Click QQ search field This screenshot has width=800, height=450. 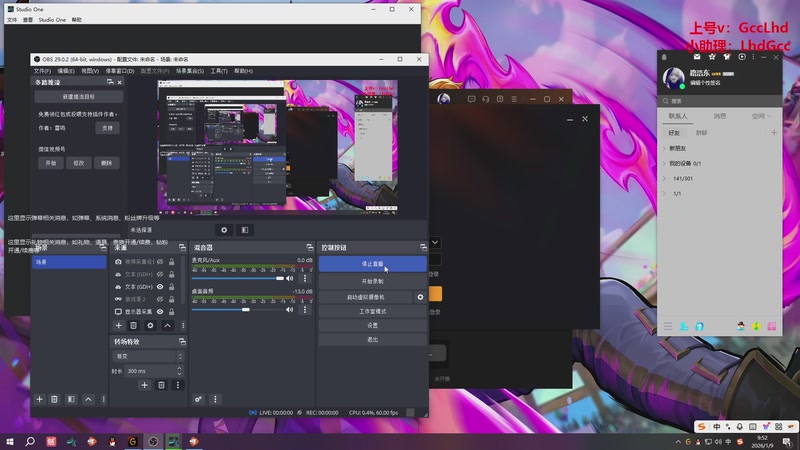(x=719, y=101)
